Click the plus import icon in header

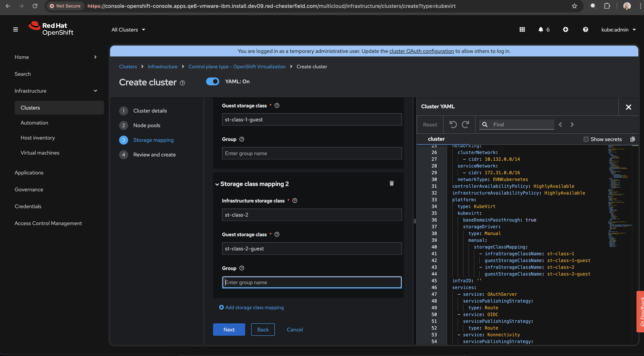[x=565, y=30]
